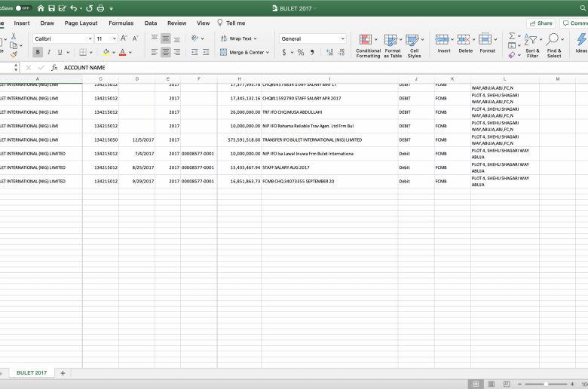Click the Comma style icon
588x389 pixels.
(312, 52)
